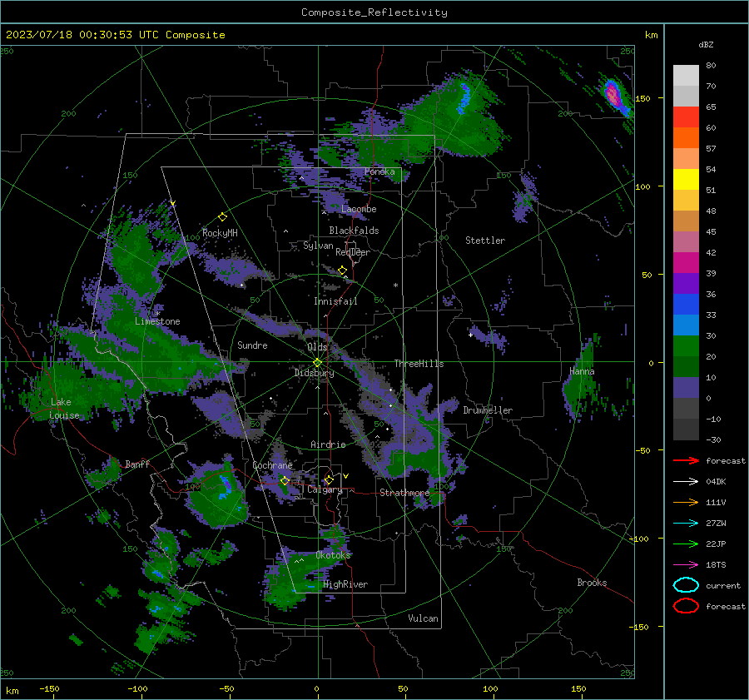The height and width of the screenshot is (700, 749).
Task: Click the purple 39–36 dBZ swatch
Action: [686, 284]
